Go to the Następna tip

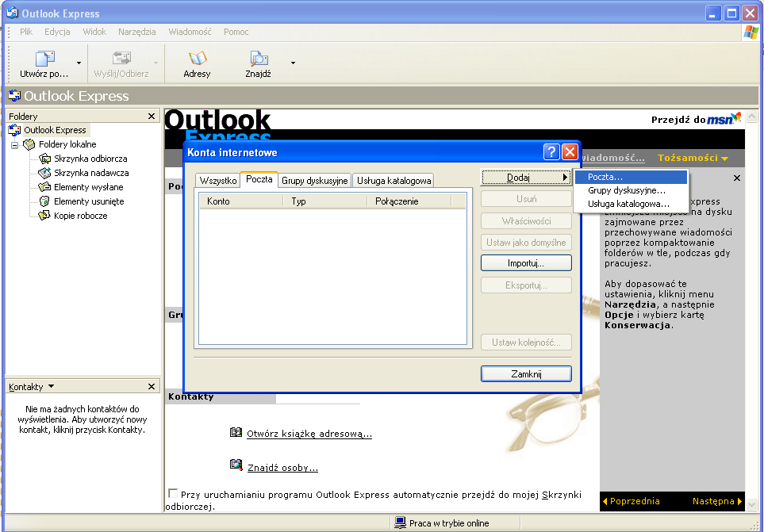(x=716, y=501)
